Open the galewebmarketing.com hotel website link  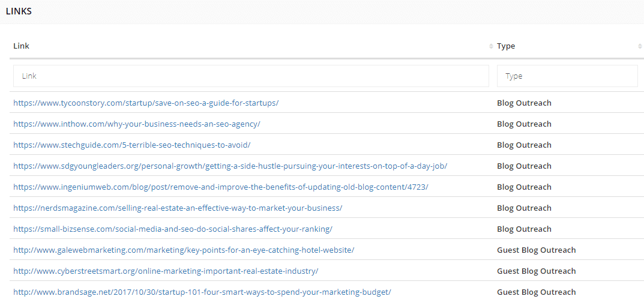[184, 250]
